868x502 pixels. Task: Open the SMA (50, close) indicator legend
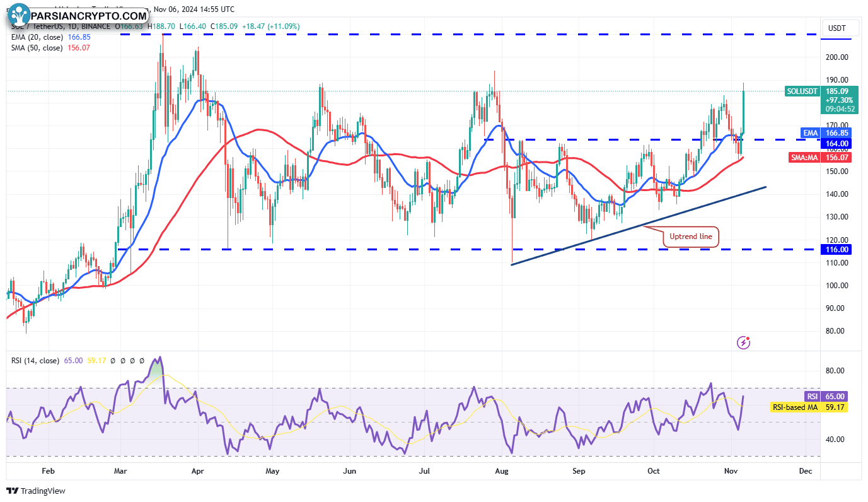point(51,48)
